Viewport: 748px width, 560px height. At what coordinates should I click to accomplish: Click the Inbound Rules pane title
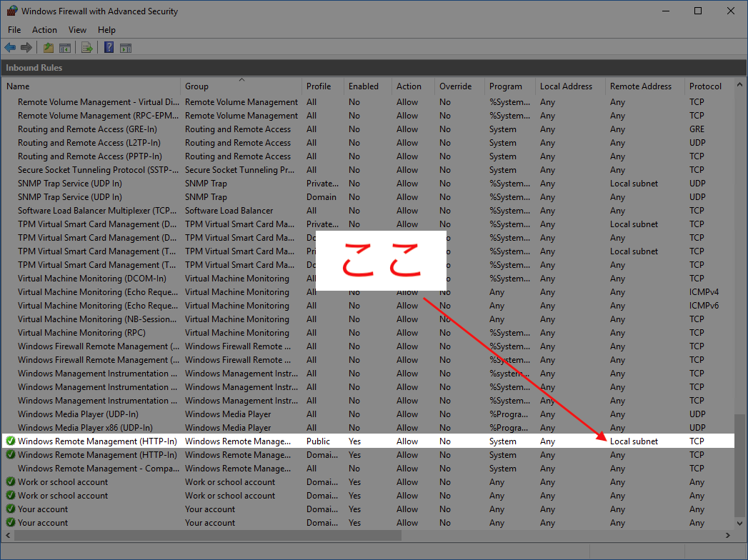click(34, 68)
